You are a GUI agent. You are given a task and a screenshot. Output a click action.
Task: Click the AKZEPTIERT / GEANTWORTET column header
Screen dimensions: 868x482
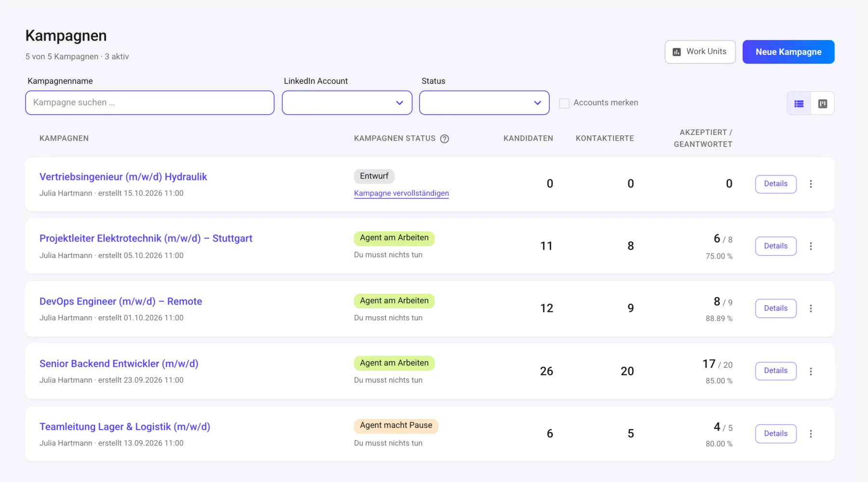[703, 138]
